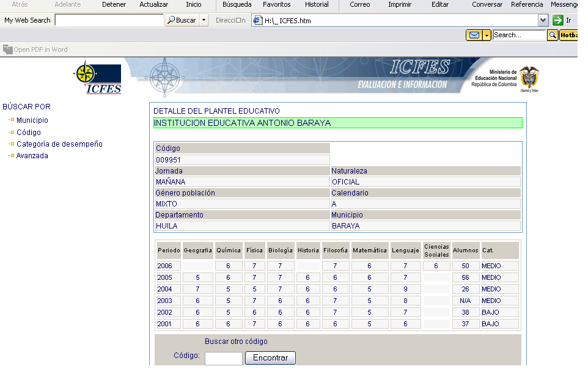
Task: Click the page icon in address bar
Action: (x=257, y=20)
